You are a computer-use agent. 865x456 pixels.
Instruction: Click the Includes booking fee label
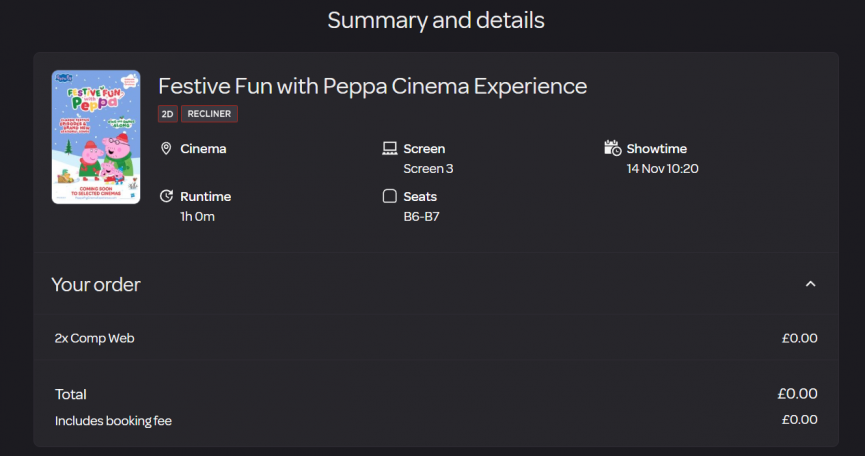(x=113, y=421)
